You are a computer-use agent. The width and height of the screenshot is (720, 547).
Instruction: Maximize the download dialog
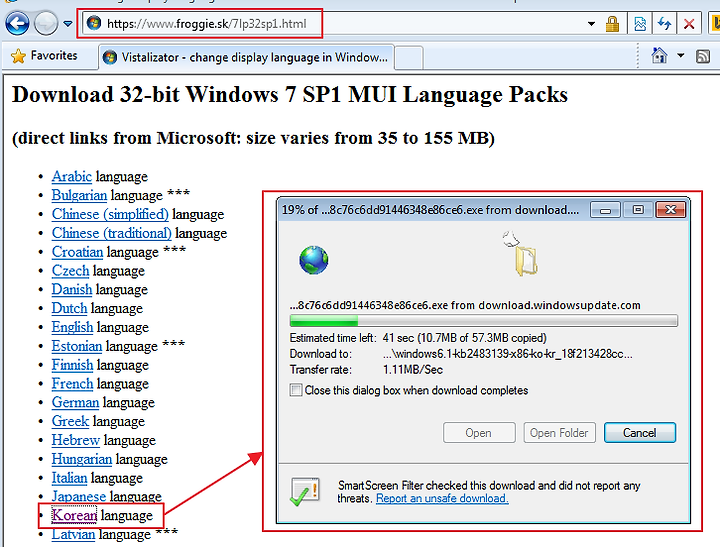pos(638,210)
